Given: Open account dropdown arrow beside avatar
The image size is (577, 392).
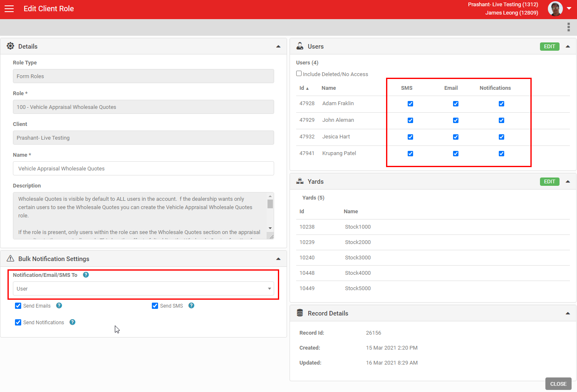Looking at the screenshot, I should point(569,9).
